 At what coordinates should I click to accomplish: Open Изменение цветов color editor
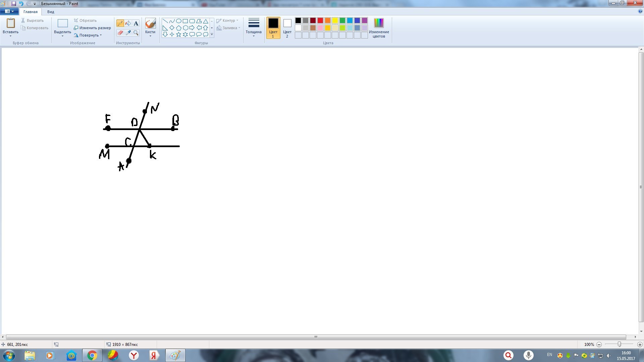(379, 27)
